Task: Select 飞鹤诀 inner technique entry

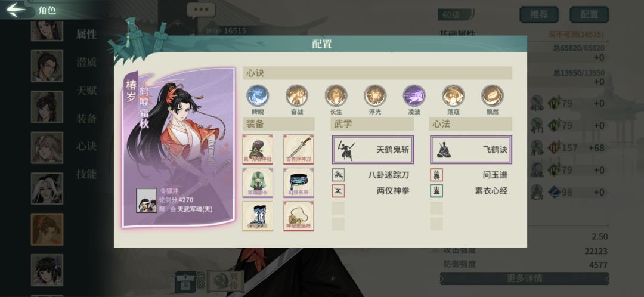Action: click(x=471, y=150)
